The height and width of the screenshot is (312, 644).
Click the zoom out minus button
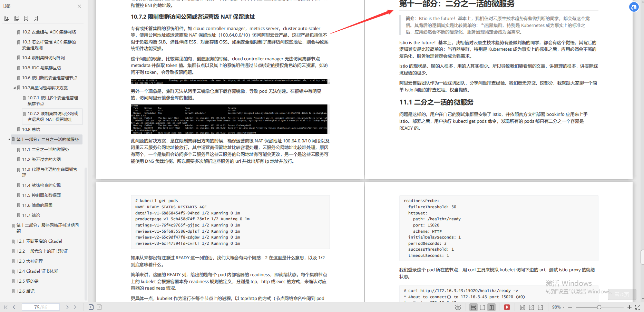[570, 307]
